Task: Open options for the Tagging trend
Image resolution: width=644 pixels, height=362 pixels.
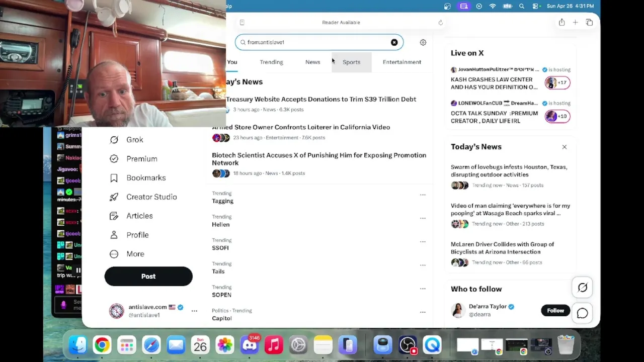Action: click(x=423, y=195)
